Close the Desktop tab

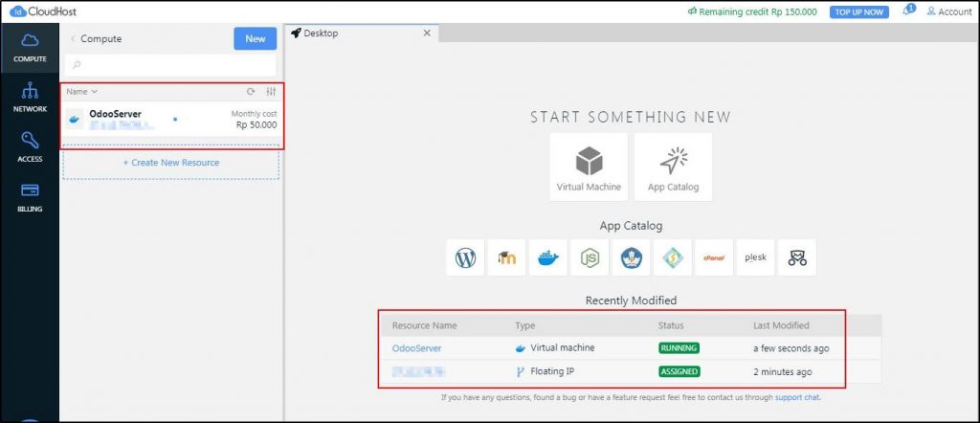(427, 33)
